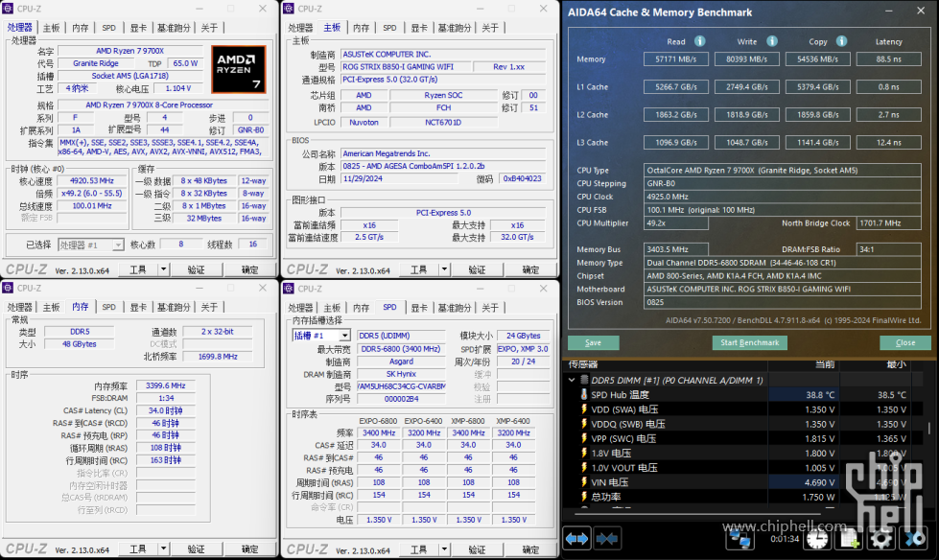This screenshot has width=939, height=560.
Task: Switch to 显卡 tab in the 主板 CPU-Z window
Action: 419,28
